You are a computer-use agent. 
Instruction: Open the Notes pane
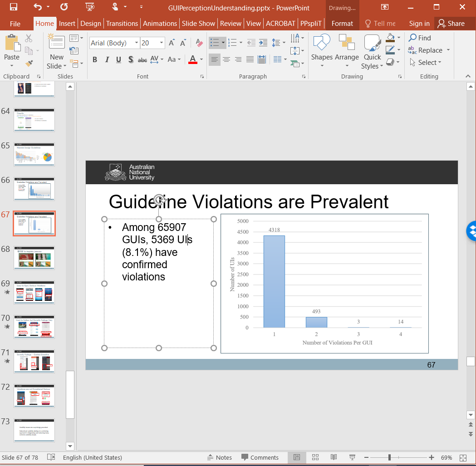point(219,457)
